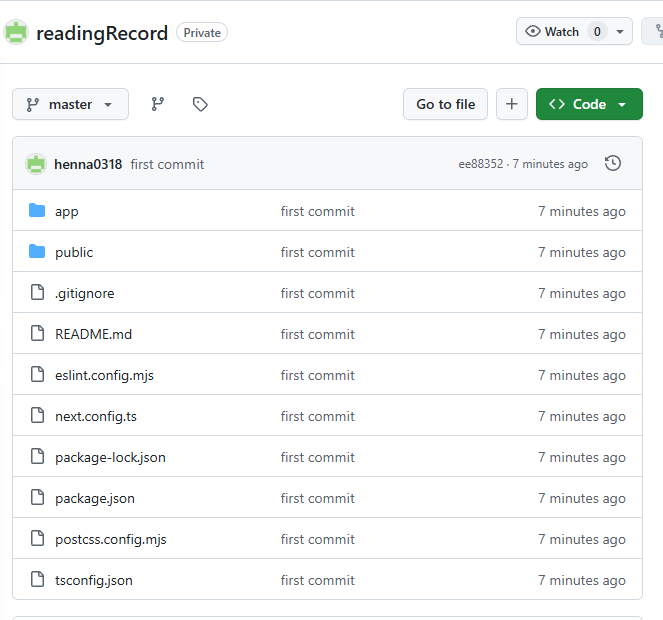Viewport: 663px width, 620px height.
Task: Click the readingRecord repository avatar icon
Action: [16, 33]
